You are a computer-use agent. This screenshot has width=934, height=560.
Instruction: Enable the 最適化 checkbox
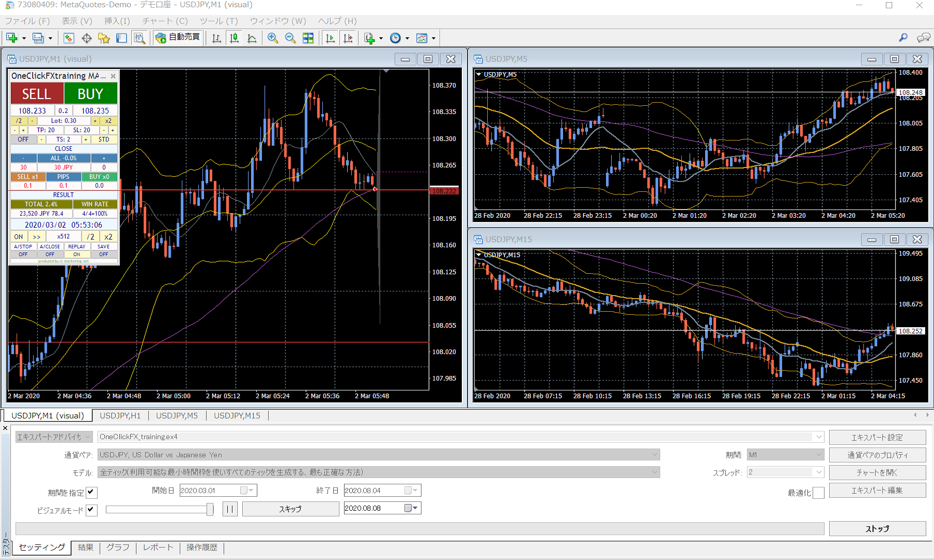[818, 493]
